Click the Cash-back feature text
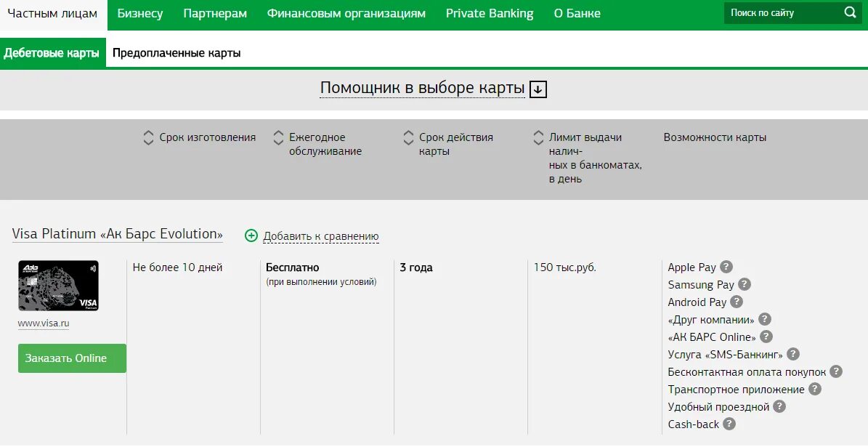Viewport: 868px width, 447px height. [x=693, y=424]
